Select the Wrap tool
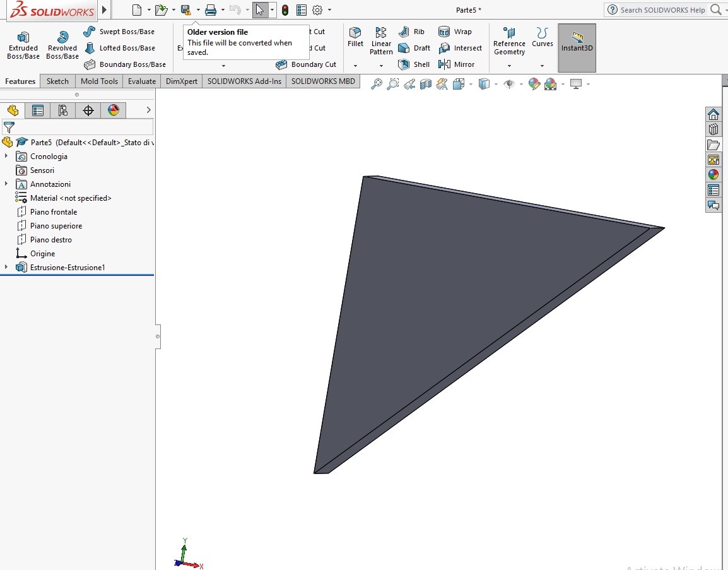This screenshot has height=570, width=728. [x=455, y=32]
